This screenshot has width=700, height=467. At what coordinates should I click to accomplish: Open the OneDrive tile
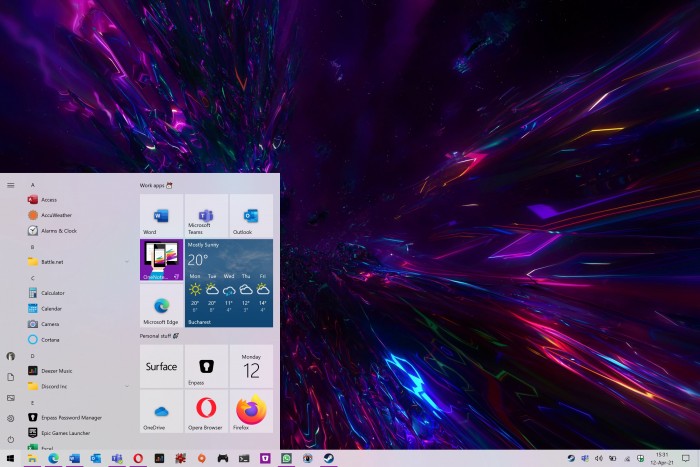click(x=161, y=410)
